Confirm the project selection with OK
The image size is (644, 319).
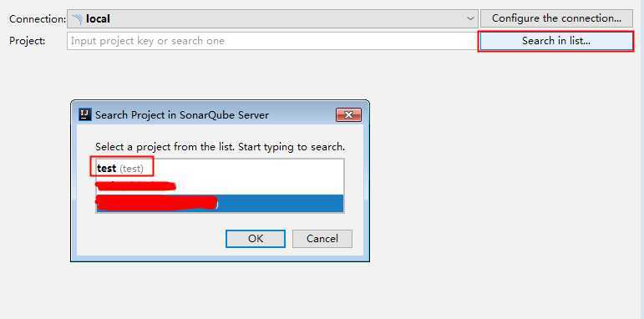point(256,239)
